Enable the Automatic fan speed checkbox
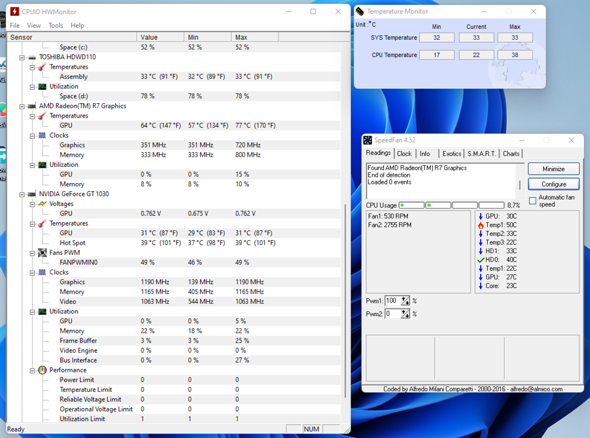590x438 pixels. tap(532, 201)
